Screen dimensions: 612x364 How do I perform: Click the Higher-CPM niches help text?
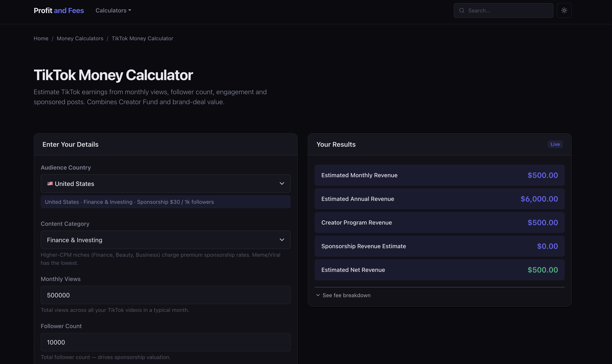pos(160,259)
